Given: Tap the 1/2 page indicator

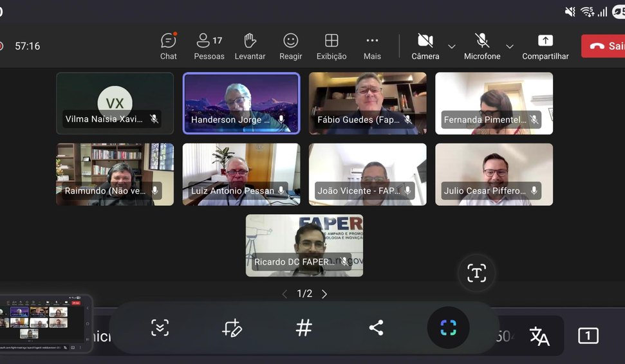Looking at the screenshot, I should (304, 294).
